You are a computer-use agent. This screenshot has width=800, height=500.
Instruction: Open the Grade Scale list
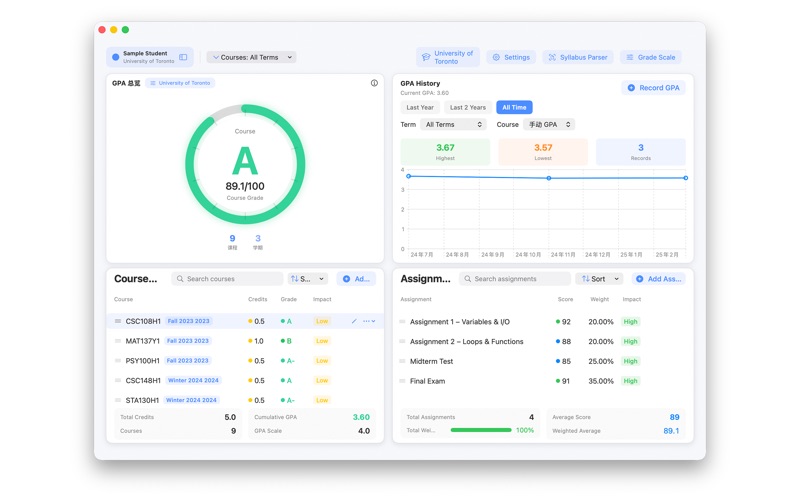click(651, 57)
